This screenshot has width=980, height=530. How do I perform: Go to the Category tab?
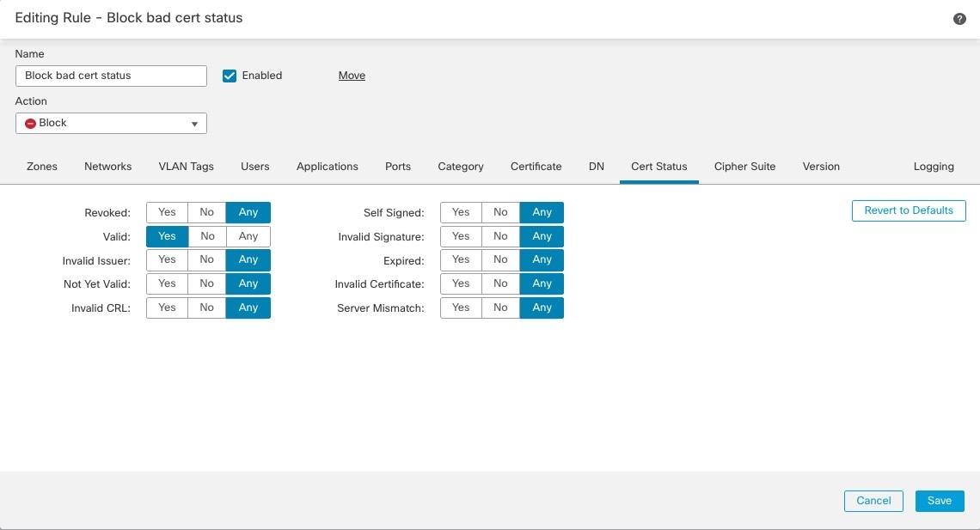[x=461, y=167]
